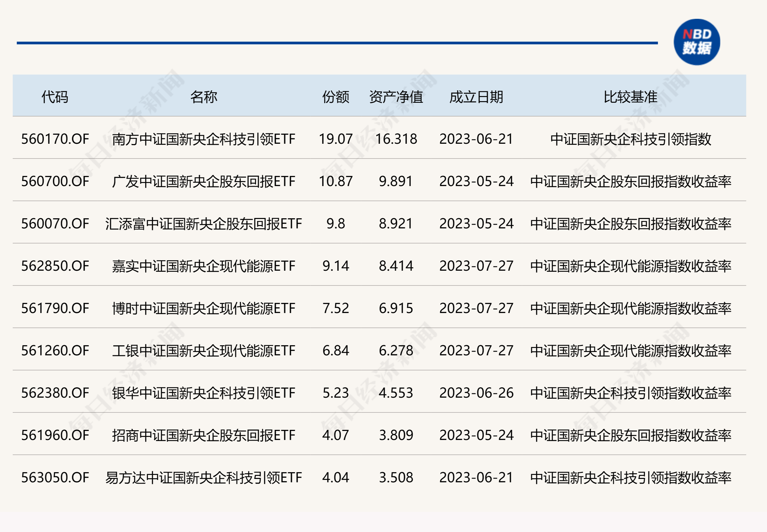Click fund code 561260.OF
The width and height of the screenshot is (767, 532).
[x=55, y=351]
